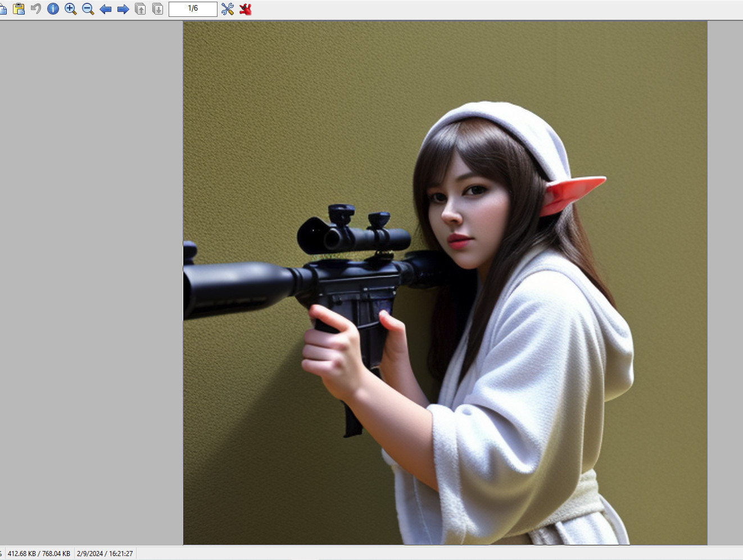
Task: Click the Undo arrow icon
Action: point(36,9)
